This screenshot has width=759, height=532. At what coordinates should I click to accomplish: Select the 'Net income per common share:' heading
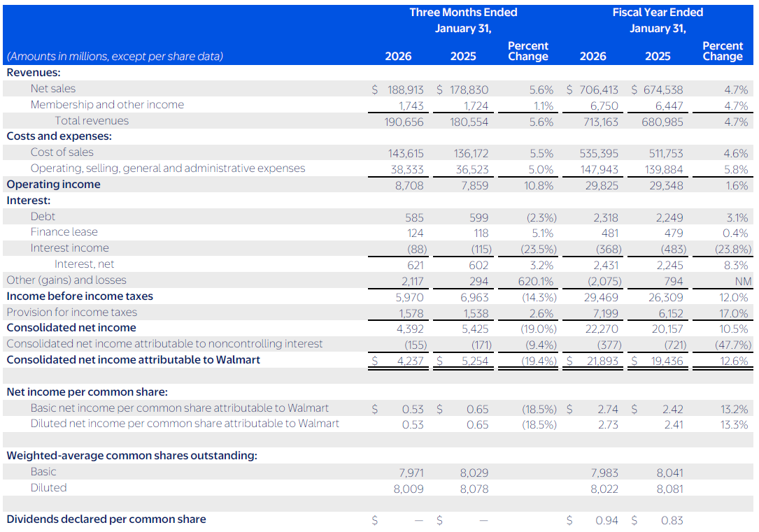(x=87, y=391)
